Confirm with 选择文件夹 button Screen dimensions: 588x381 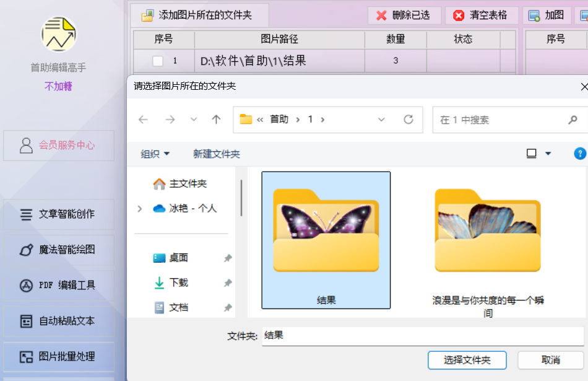point(467,361)
